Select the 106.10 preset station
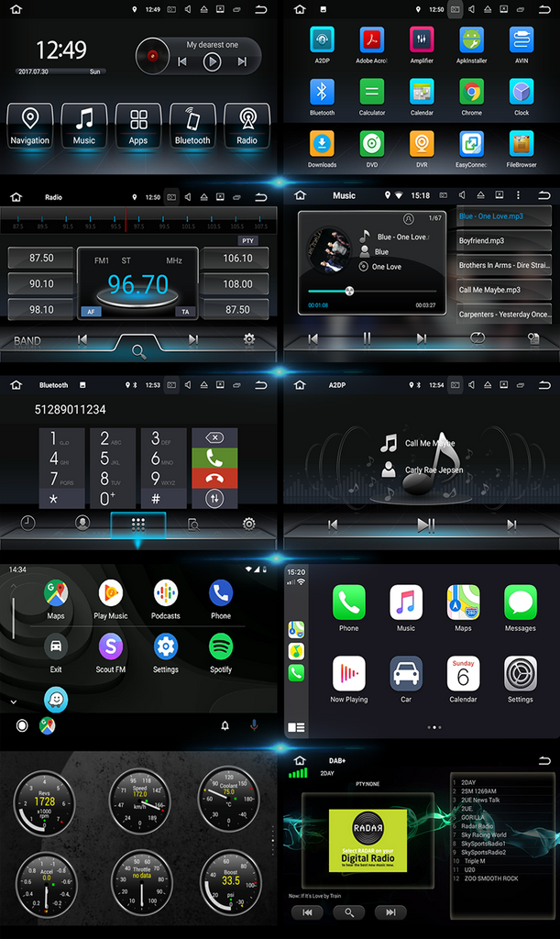This screenshot has height=939, width=560. point(237,259)
